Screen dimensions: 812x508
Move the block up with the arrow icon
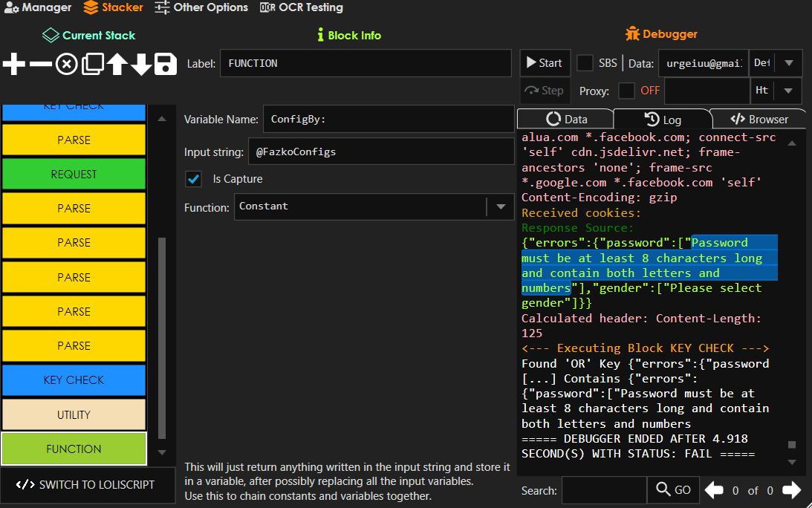(117, 64)
